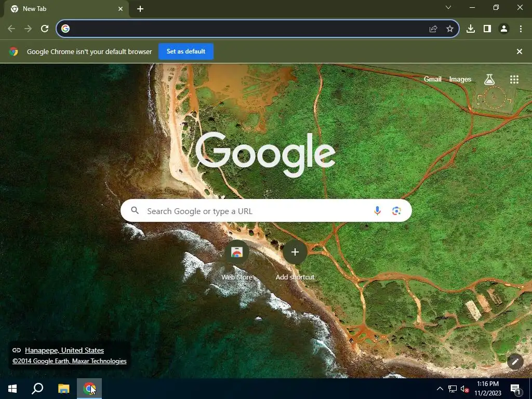Go back using the back arrow

[11, 29]
